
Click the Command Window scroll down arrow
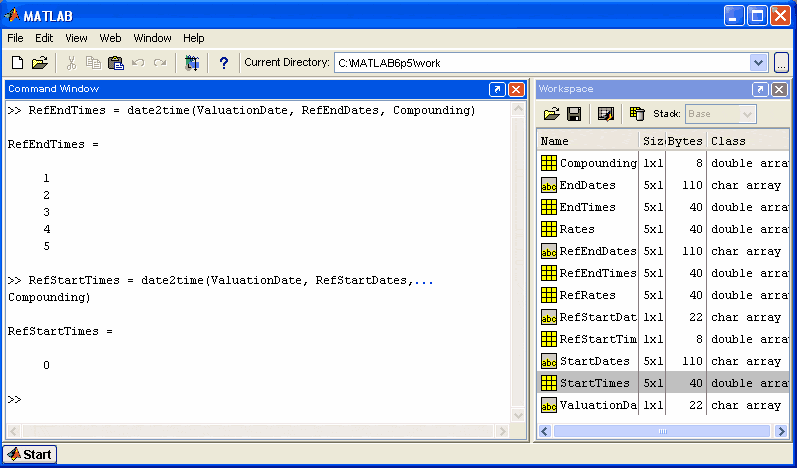pos(518,415)
